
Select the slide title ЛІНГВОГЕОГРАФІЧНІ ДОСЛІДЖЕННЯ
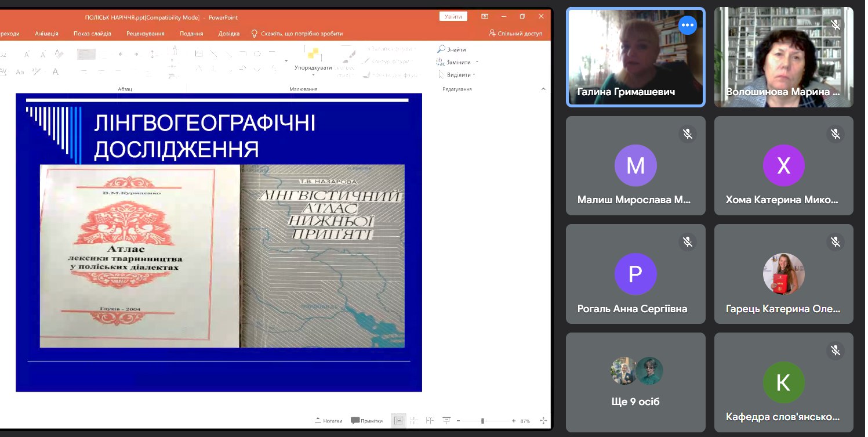(x=205, y=136)
